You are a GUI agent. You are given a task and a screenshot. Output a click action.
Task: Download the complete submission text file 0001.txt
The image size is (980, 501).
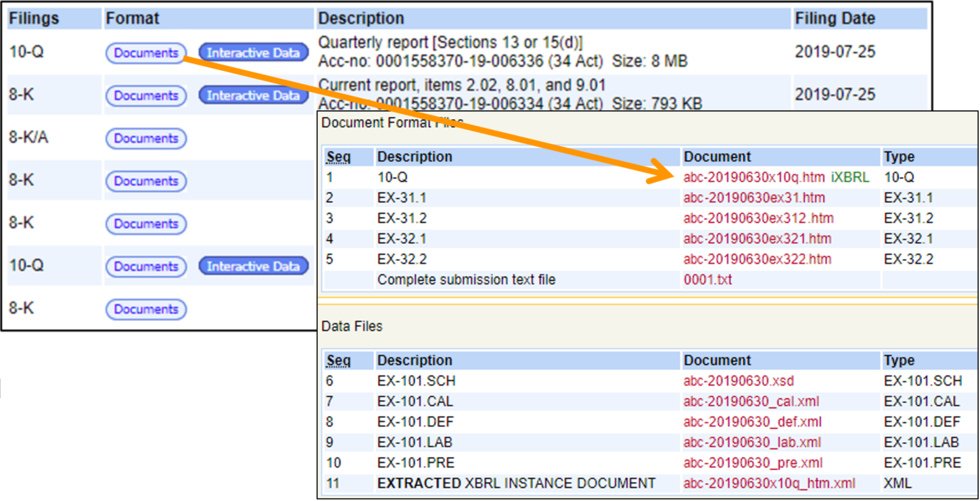click(x=707, y=279)
